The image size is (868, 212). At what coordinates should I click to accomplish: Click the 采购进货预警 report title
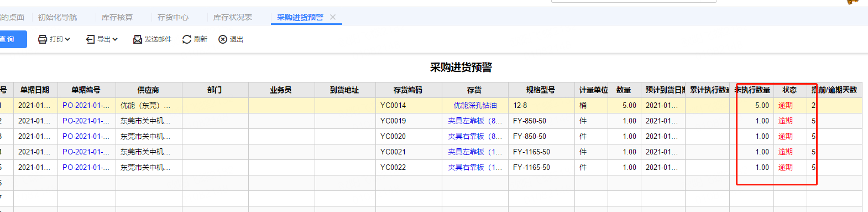pos(461,68)
